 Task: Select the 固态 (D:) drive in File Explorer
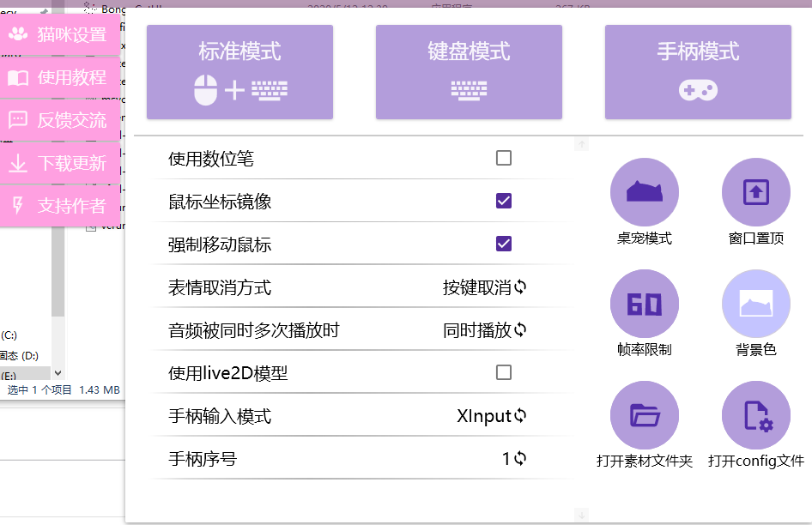point(19,356)
